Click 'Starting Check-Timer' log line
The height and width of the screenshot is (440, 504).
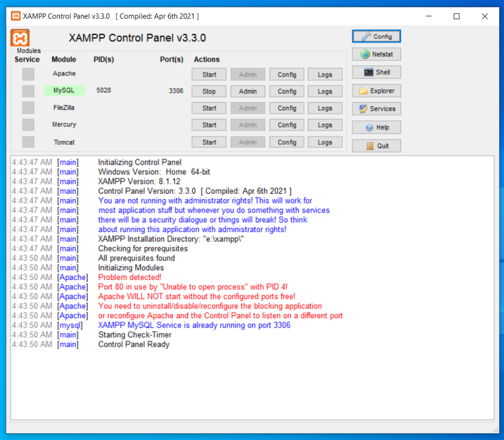(x=135, y=335)
